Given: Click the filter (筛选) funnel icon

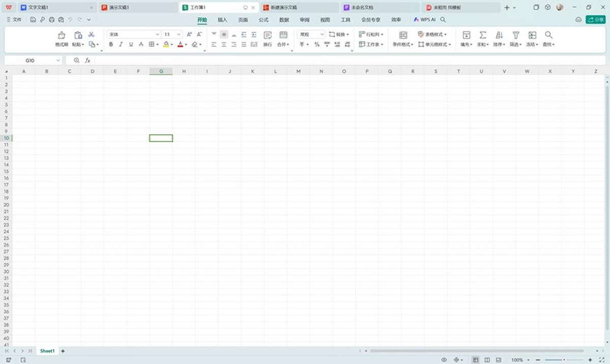Looking at the screenshot, I should tap(515, 36).
